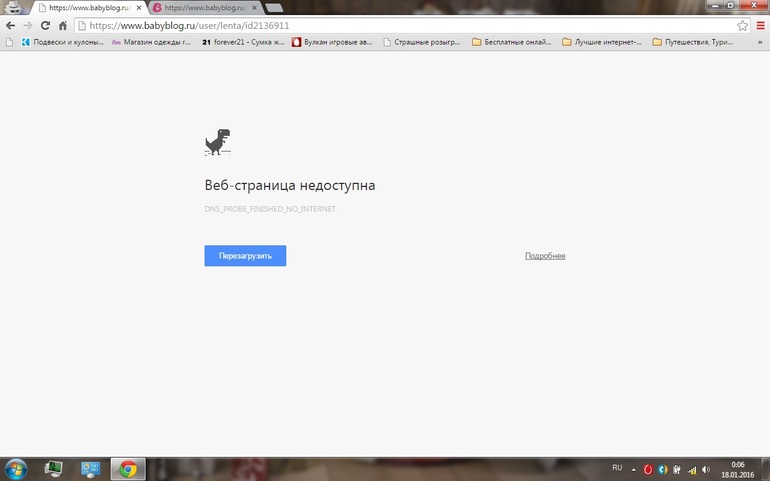Expand more bookmarks chevron
The width and height of the screenshot is (770, 481).
pyautogui.click(x=760, y=42)
